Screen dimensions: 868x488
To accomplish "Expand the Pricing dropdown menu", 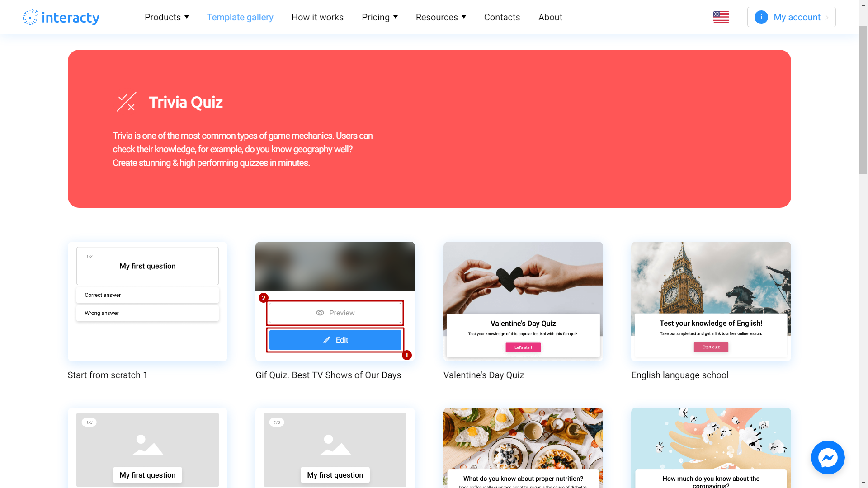I will coord(379,17).
